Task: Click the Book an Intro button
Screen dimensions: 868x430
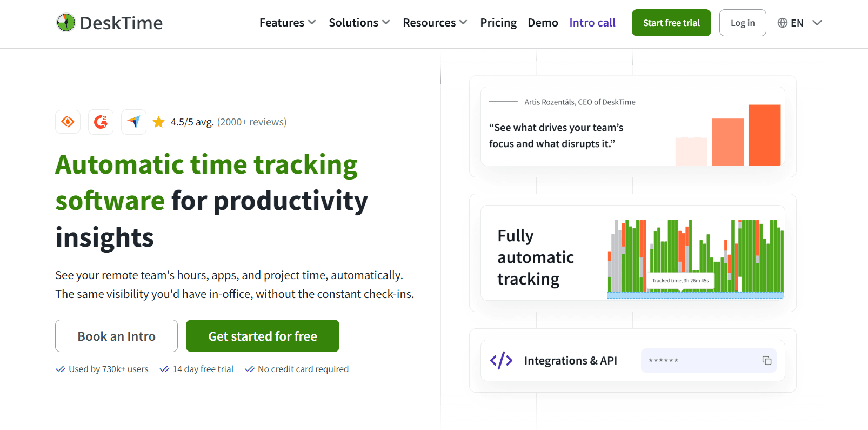Action: [116, 336]
